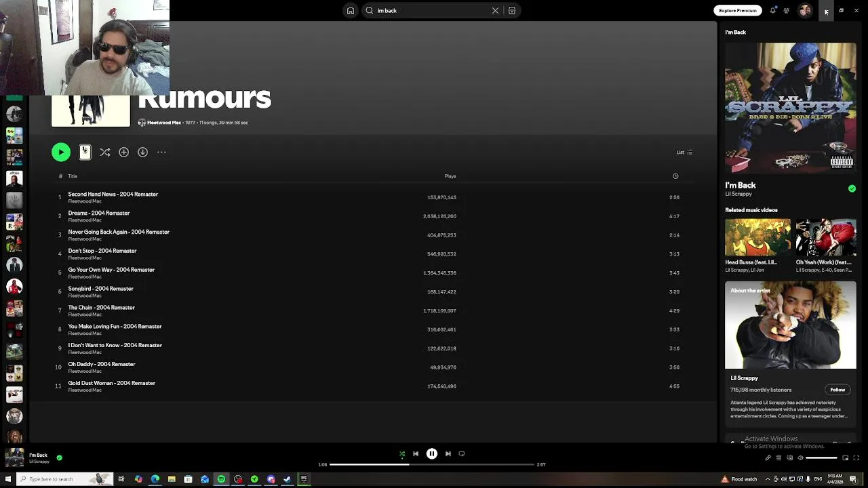The height and width of the screenshot is (488, 868).
Task: Open Windows Start menu
Action: 8,479
